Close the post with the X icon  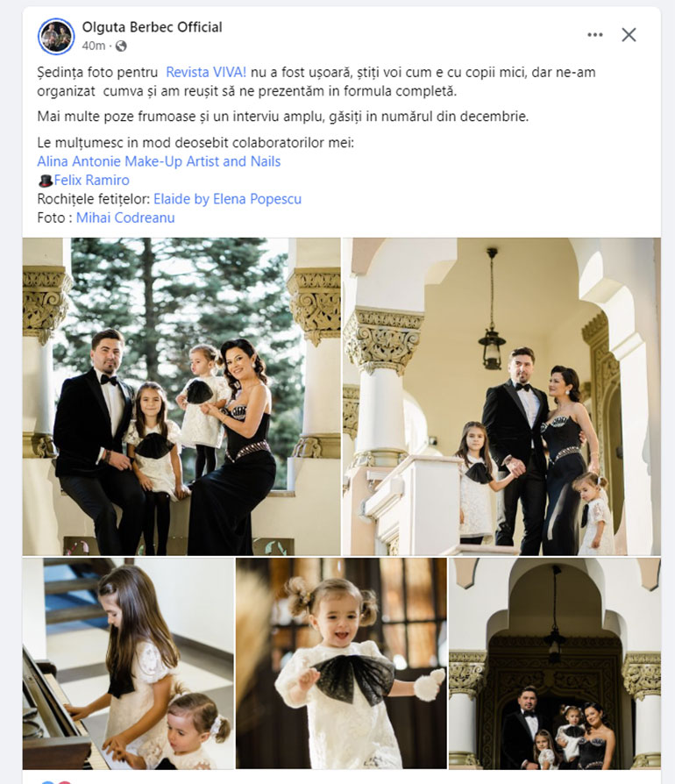629,34
